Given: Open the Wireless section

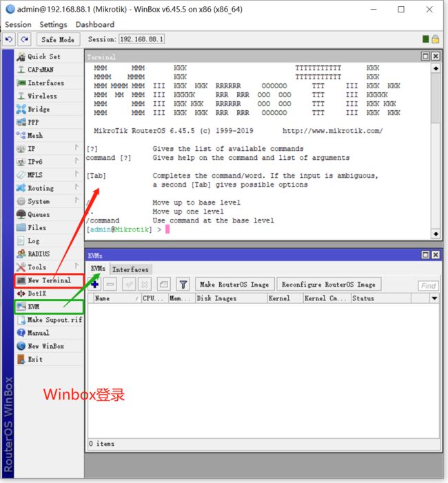Looking at the screenshot, I should (49, 96).
